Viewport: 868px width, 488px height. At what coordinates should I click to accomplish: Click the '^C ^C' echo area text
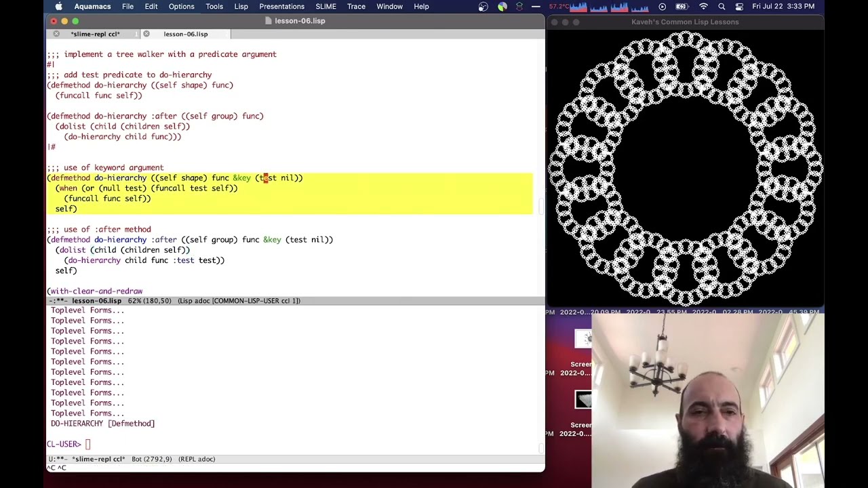coord(56,468)
